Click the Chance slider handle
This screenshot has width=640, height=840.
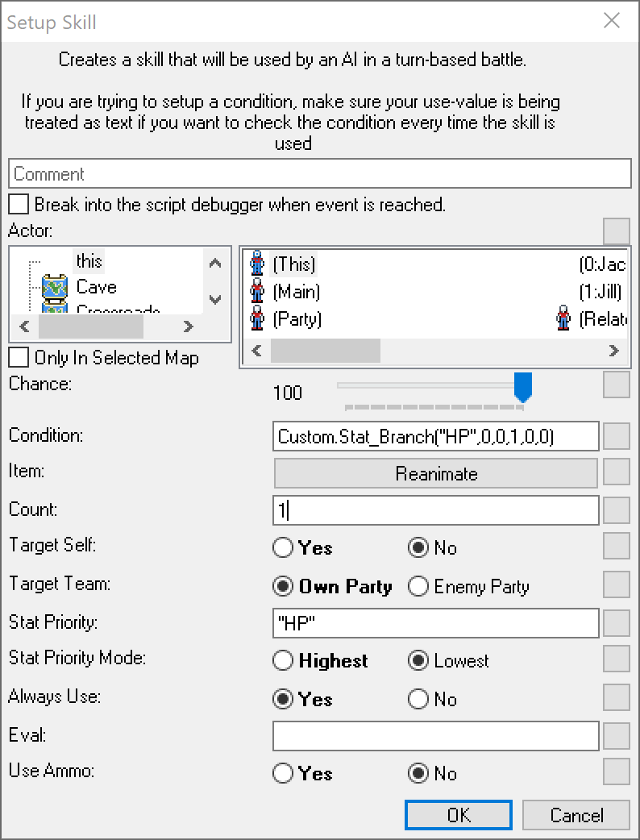523,387
